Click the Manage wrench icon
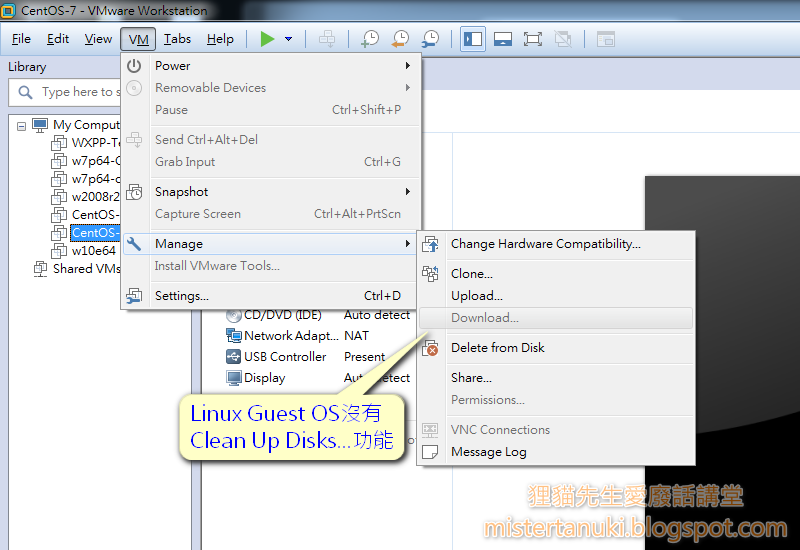The width and height of the screenshot is (800, 550). pyautogui.click(x=134, y=244)
